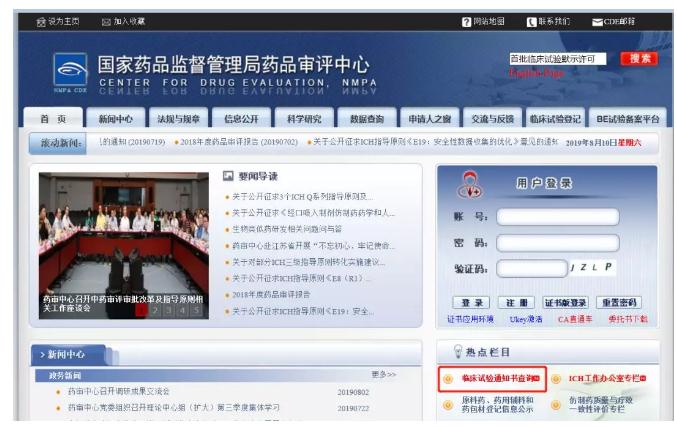Switch to 新闻中心 tab
The height and width of the screenshot is (427, 677).
[116, 118]
